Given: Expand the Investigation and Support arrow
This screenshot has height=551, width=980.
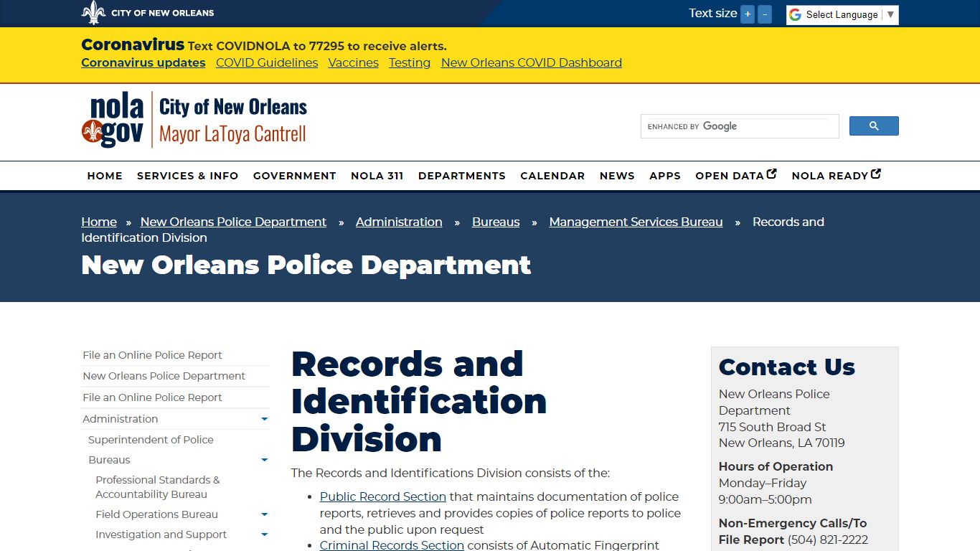Looking at the screenshot, I should click(x=264, y=534).
